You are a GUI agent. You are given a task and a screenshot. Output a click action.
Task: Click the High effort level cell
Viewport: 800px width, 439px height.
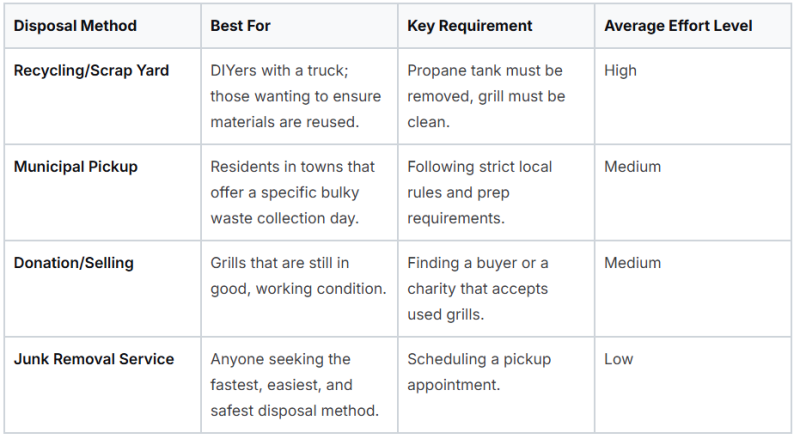pyautogui.click(x=620, y=70)
